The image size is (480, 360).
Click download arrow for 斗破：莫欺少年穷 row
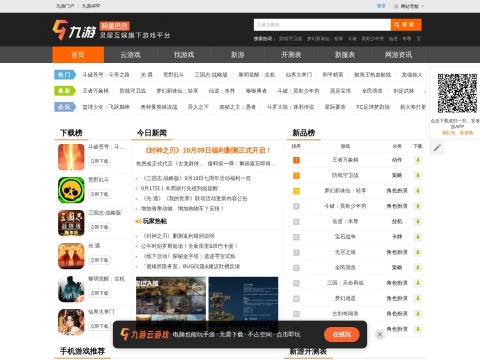[418, 206]
